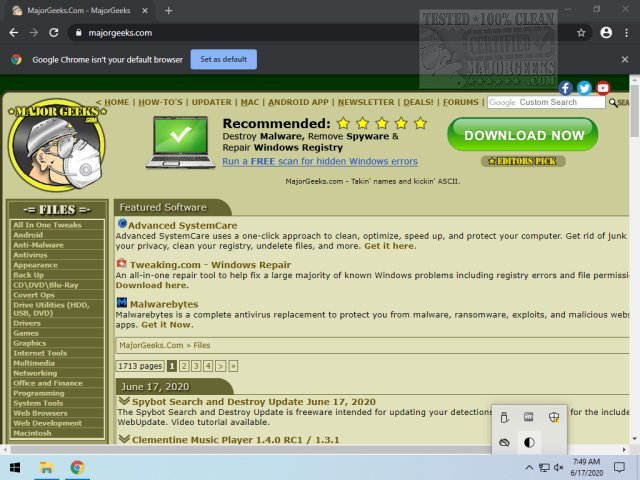The image size is (640, 480).
Task: Click the next page arrow
Action: point(220,366)
